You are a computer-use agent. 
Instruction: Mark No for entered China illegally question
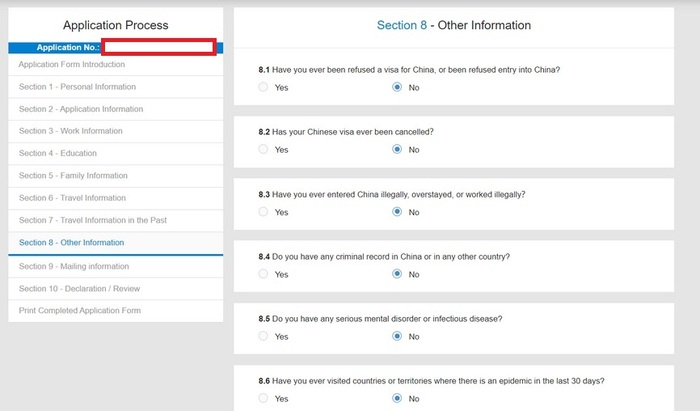[397, 212]
